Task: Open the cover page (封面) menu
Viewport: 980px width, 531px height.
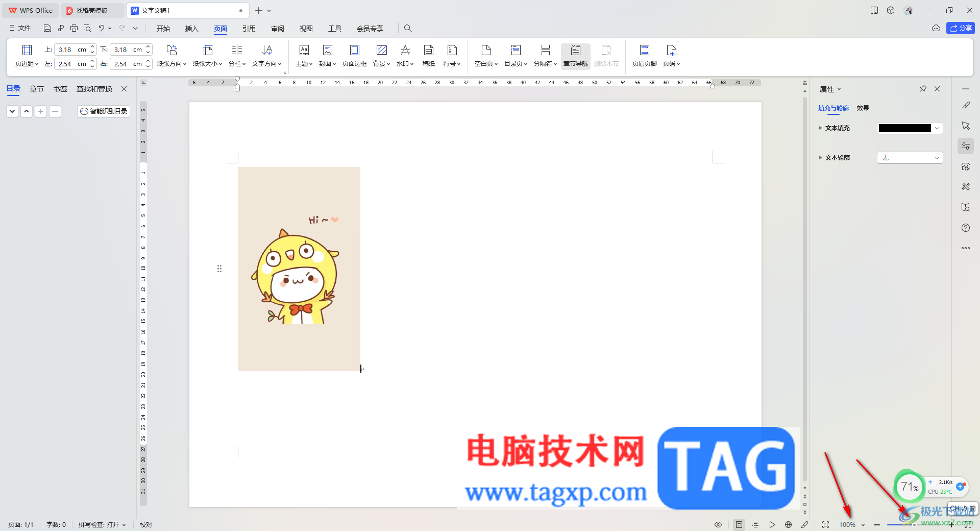Action: pyautogui.click(x=327, y=56)
